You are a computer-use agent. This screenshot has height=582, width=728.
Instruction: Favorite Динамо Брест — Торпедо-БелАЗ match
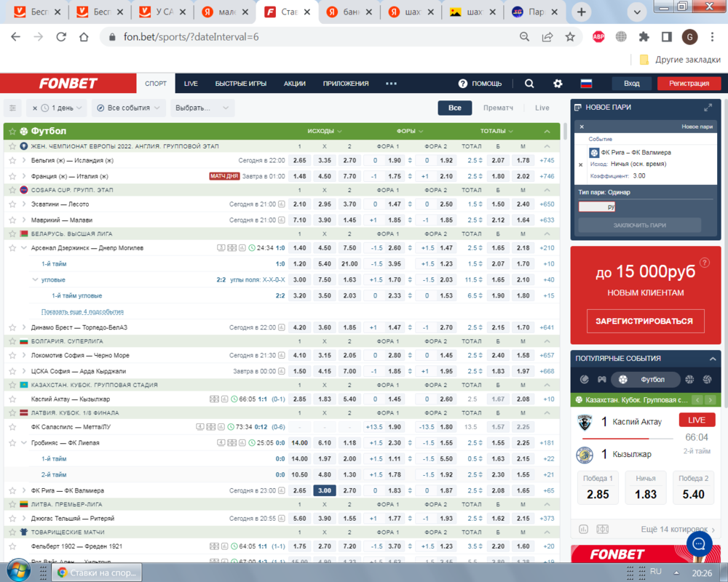point(12,327)
